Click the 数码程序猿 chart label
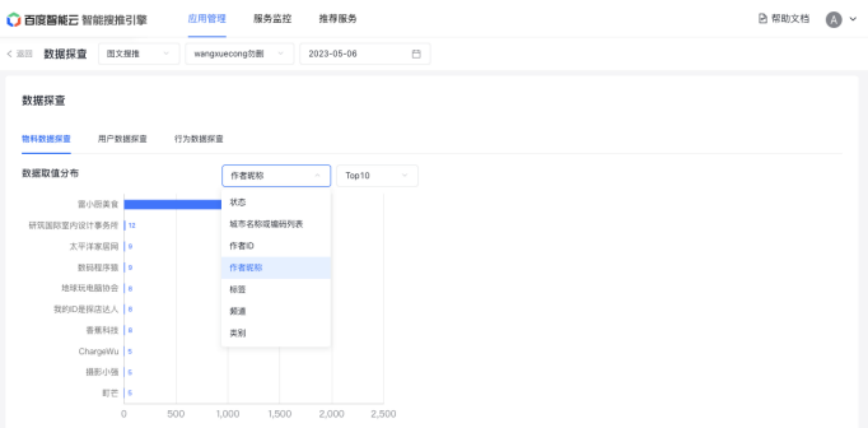This screenshot has height=428, width=868. pos(98,267)
